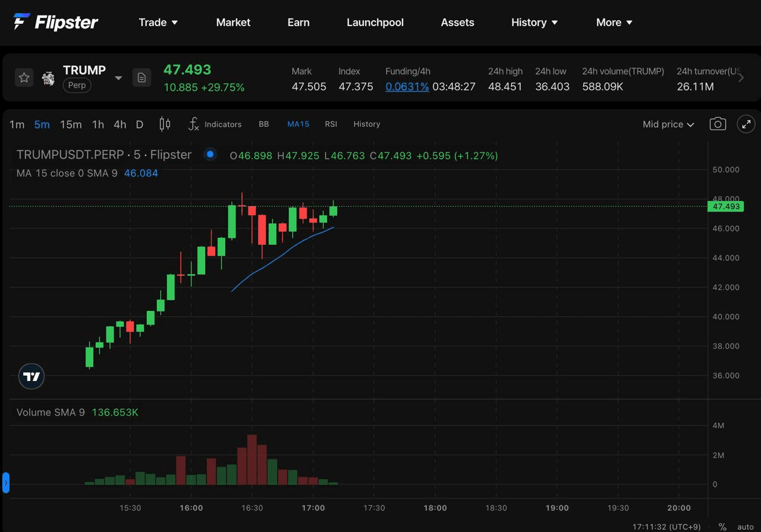The width and height of the screenshot is (761, 532).
Task: Click the Perp contract type badge
Action: pyautogui.click(x=77, y=85)
